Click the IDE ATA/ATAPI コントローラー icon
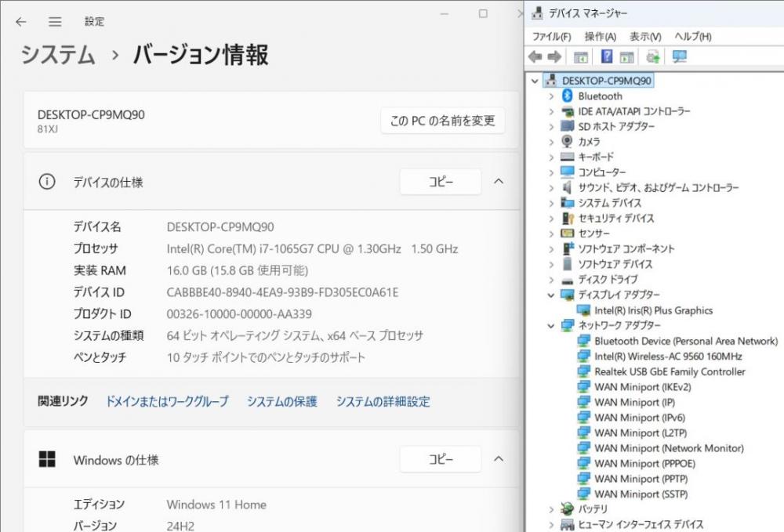This screenshot has height=532, width=784. point(567,111)
